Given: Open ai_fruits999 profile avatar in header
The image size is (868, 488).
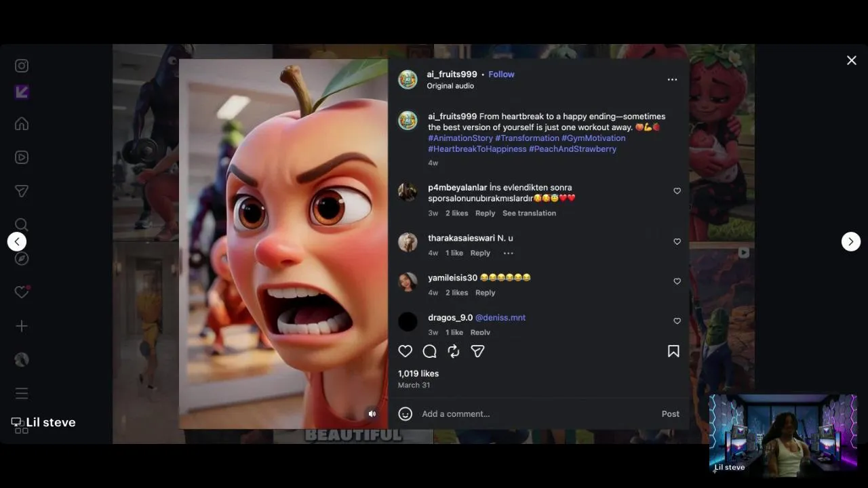Looking at the screenshot, I should tap(408, 79).
